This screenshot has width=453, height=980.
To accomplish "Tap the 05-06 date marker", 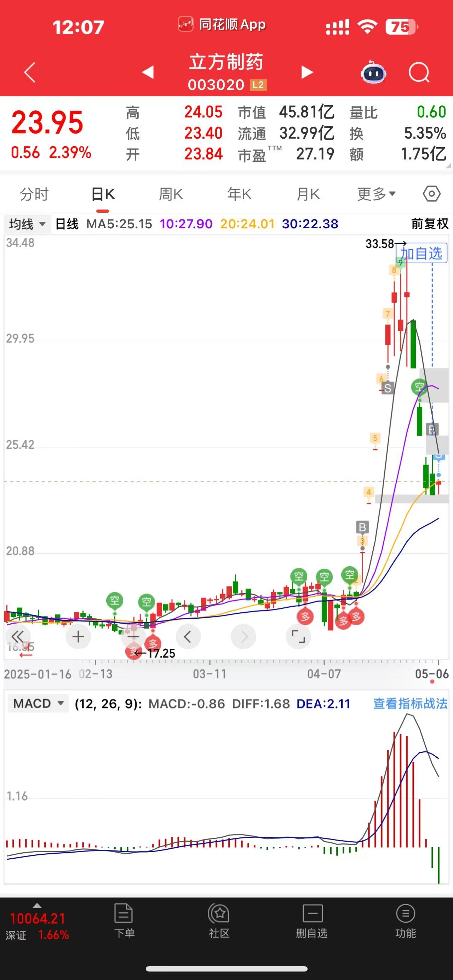I will tap(432, 674).
